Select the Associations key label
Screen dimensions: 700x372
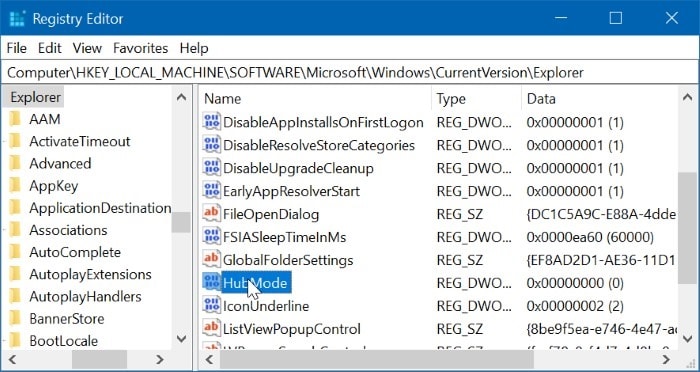pyautogui.click(x=68, y=230)
